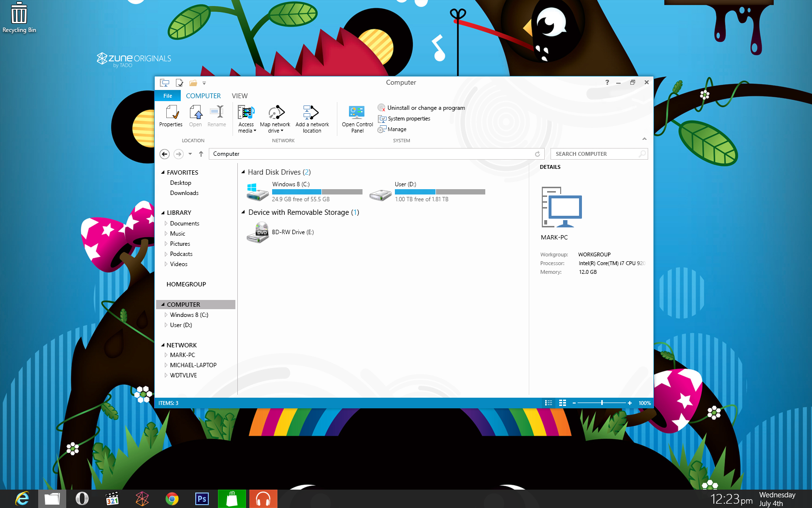Viewport: 812px width, 508px height.
Task: Click the Map network drive icon
Action: pos(275,113)
